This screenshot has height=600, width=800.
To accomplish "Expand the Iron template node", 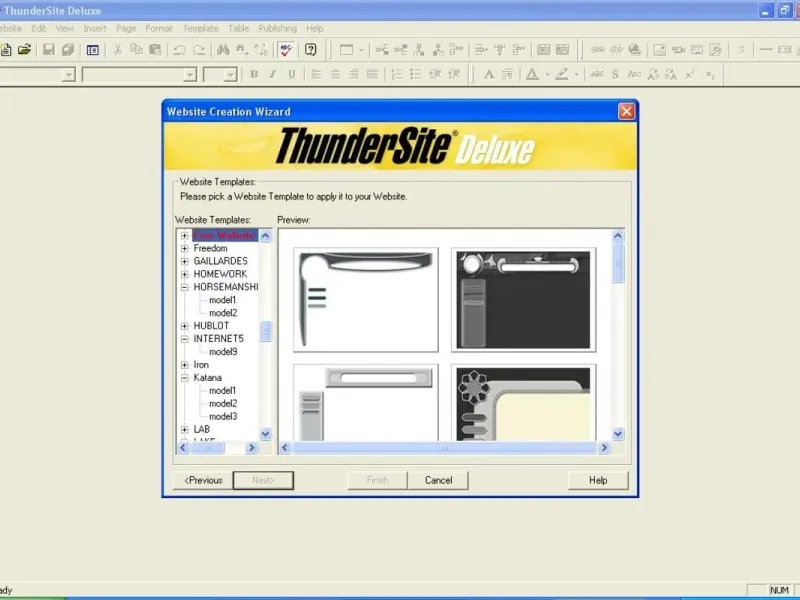I will 185,365.
